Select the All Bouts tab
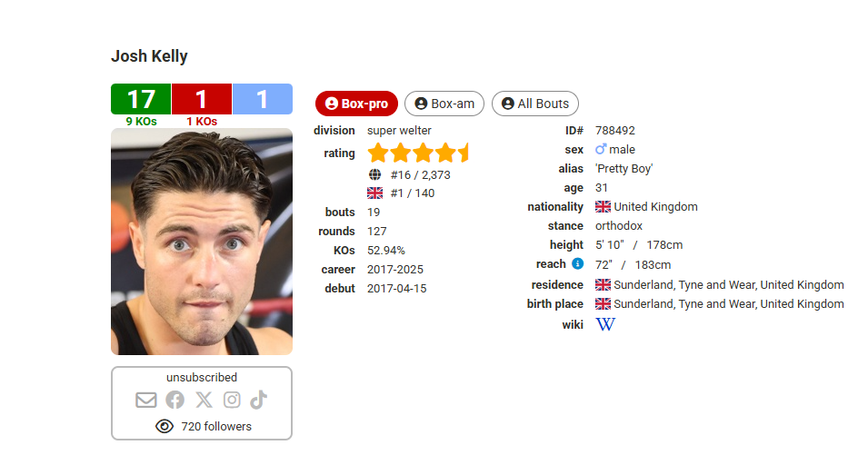Viewport: 868px width, 465px height. (534, 104)
